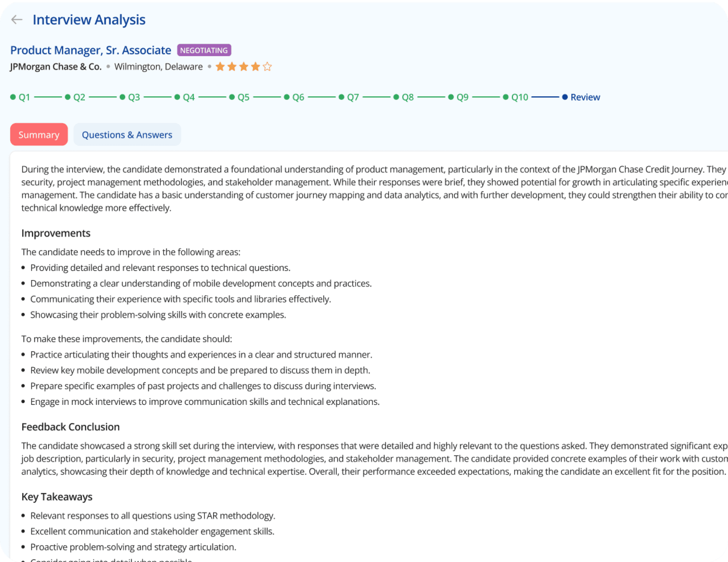Expand the Improvements section
The width and height of the screenshot is (728, 562).
[56, 233]
